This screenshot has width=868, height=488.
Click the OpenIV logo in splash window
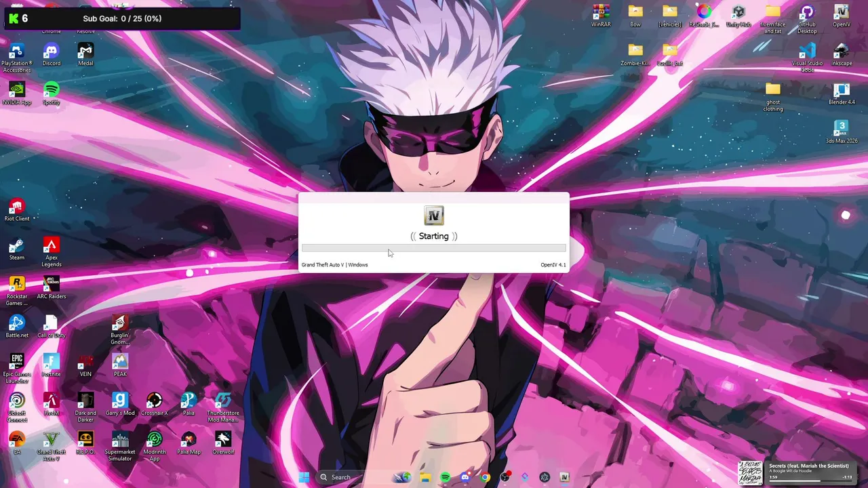[x=434, y=216]
